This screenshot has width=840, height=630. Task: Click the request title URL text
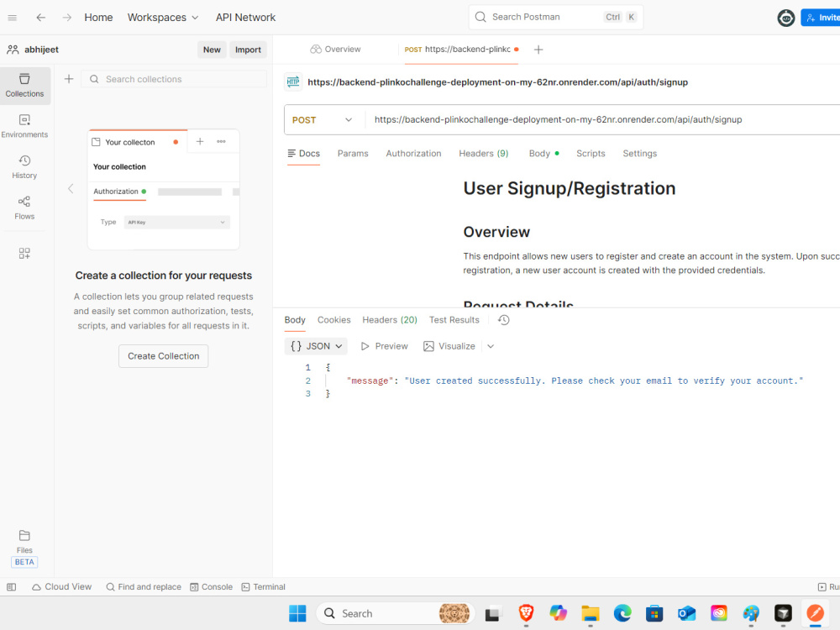tap(497, 82)
